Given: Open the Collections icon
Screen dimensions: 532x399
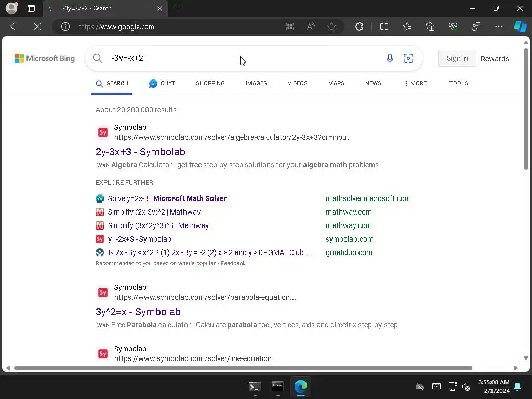Looking at the screenshot, I should coord(430,26).
